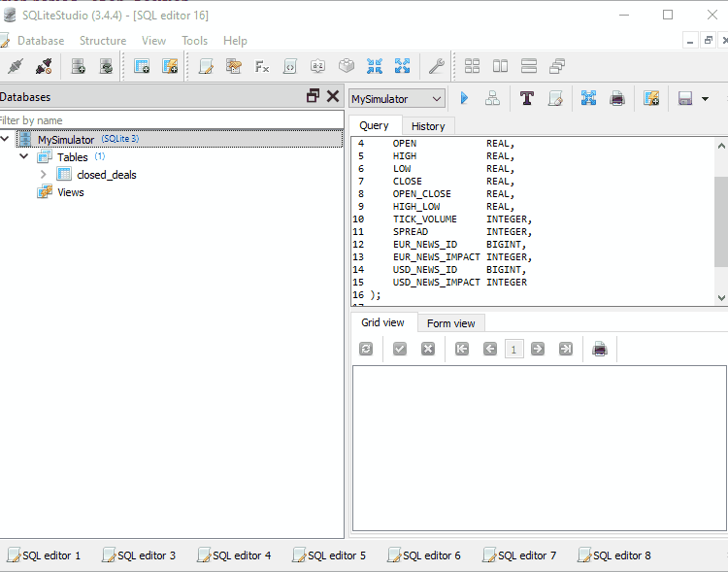Viewport: 728px width, 572px height.
Task: Go to the next results page
Action: [538, 349]
